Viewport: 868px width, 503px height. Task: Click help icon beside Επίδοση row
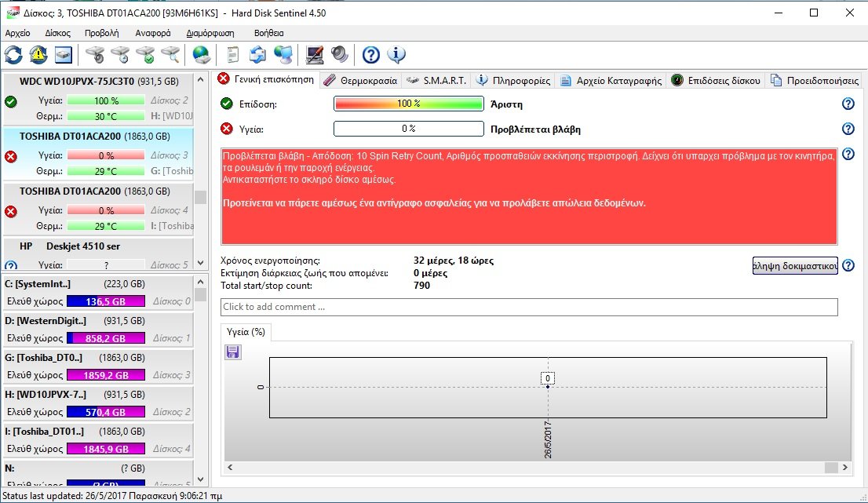tap(848, 104)
